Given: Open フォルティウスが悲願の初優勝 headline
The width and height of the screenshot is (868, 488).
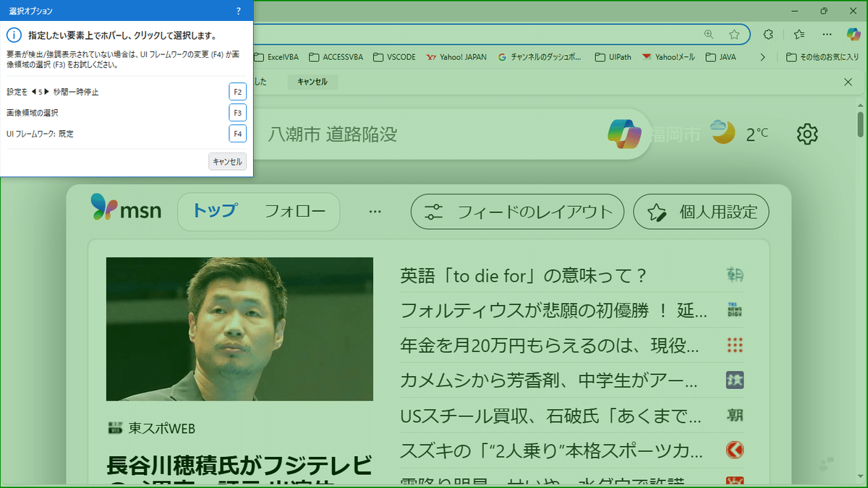Looking at the screenshot, I should [554, 311].
